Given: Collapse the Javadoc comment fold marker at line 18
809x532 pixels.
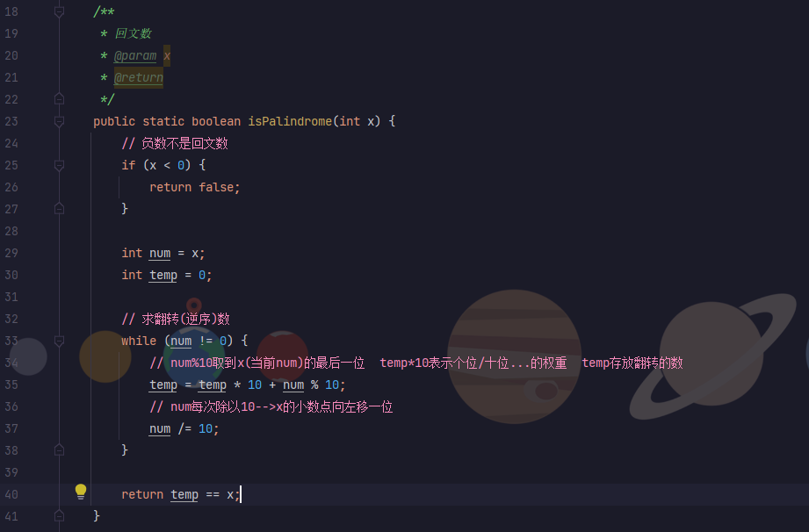Looking at the screenshot, I should pyautogui.click(x=60, y=11).
